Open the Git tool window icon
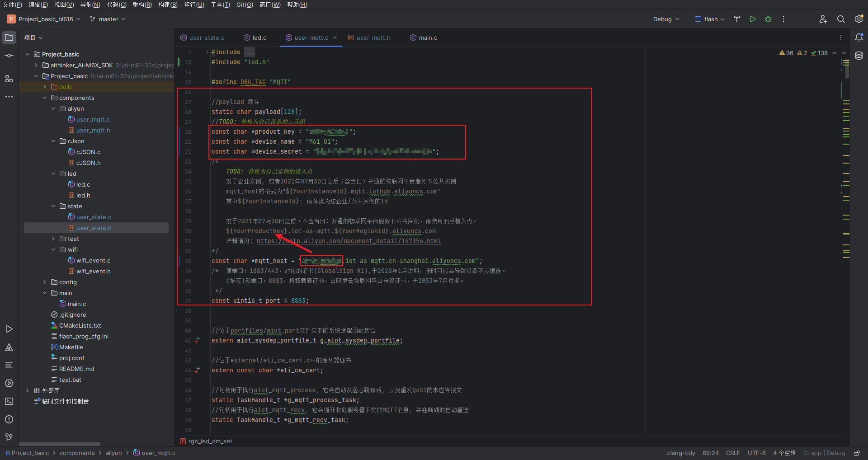This screenshot has width=868, height=460. pyautogui.click(x=9, y=437)
